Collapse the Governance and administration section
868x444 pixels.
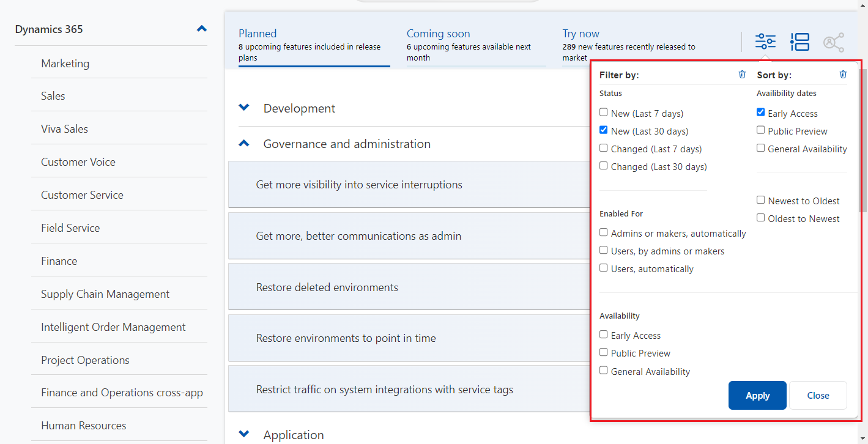click(243, 143)
